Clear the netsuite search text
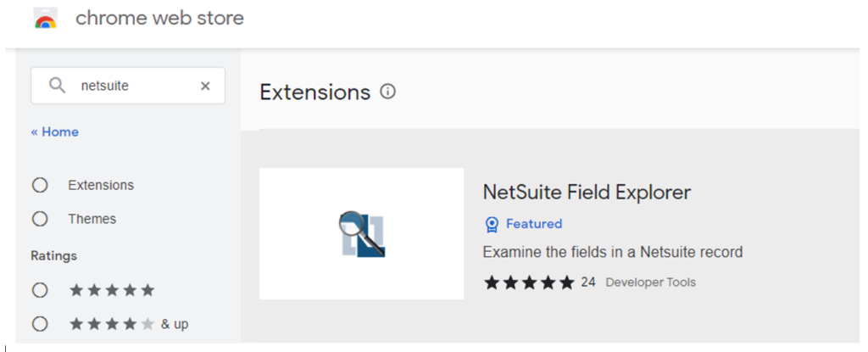The width and height of the screenshot is (868, 352). [205, 86]
